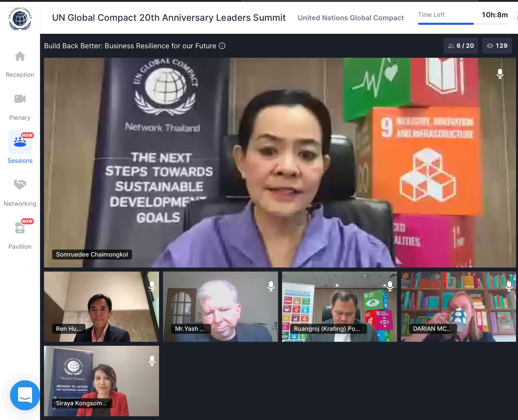Screen dimensions: 518x420
Task: Toggle microphone on DARIAN MC video tile
Action: point(509,286)
